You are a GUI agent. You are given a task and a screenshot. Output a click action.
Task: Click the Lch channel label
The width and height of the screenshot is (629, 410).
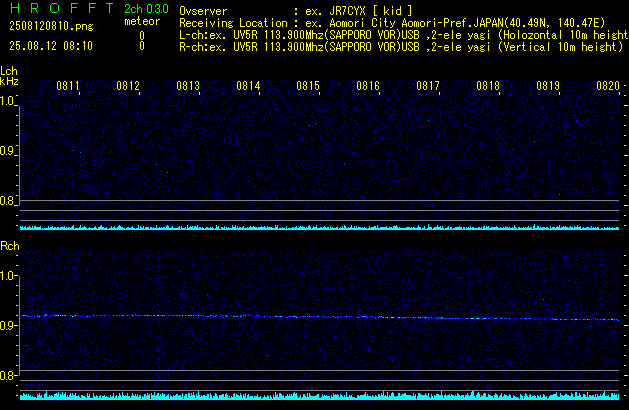click(9, 71)
